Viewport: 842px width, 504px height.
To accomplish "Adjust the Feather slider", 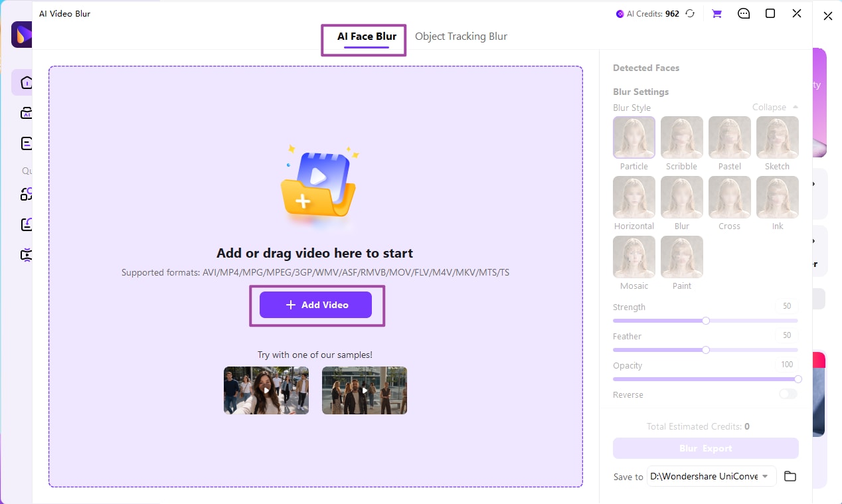I will pos(705,350).
